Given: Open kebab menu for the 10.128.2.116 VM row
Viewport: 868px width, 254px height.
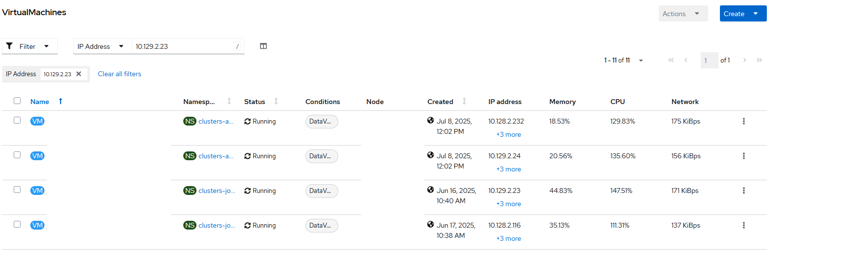Looking at the screenshot, I should pos(743,225).
